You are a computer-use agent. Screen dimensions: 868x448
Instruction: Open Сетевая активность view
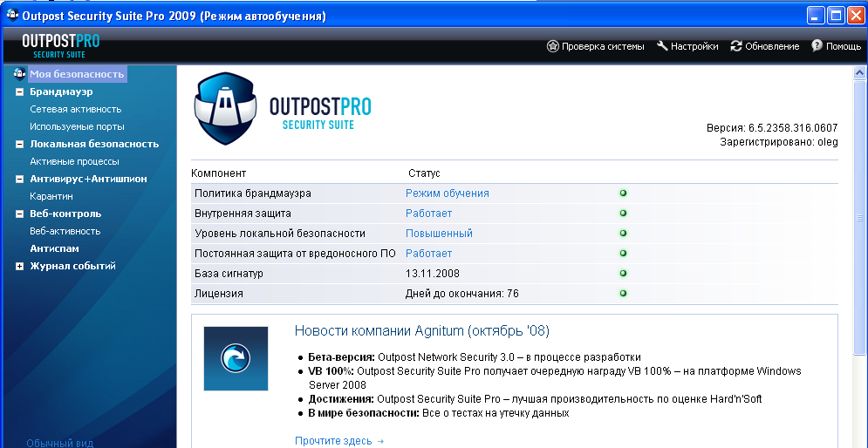[x=76, y=110]
